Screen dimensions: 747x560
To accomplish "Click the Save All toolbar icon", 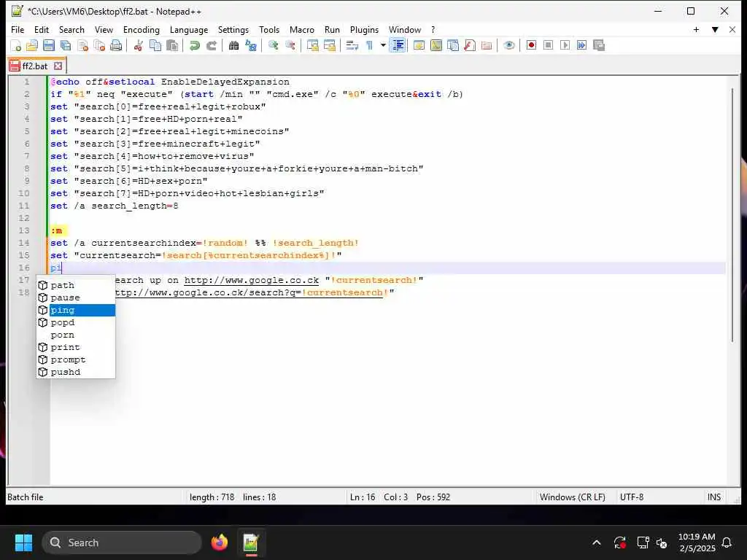I will [x=66, y=46].
